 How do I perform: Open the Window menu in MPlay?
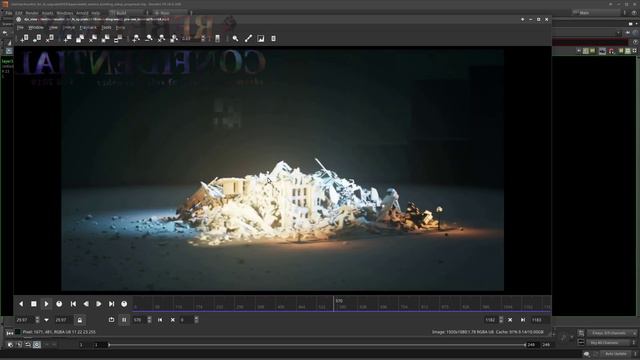coord(36,27)
